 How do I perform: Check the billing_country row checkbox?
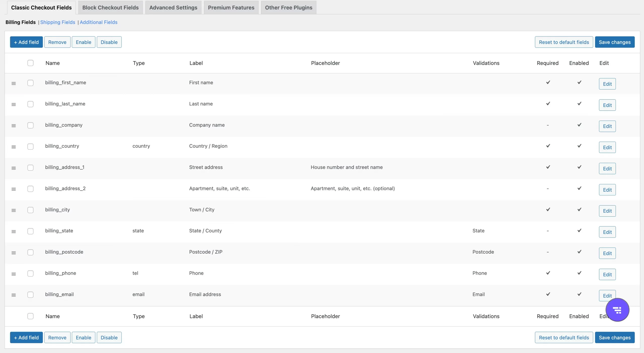(30, 146)
